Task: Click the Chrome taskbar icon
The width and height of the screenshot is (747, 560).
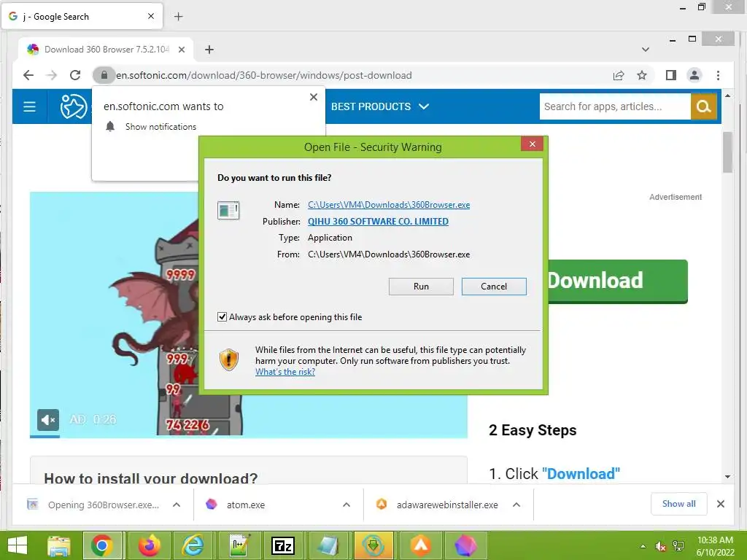Action: (103, 545)
